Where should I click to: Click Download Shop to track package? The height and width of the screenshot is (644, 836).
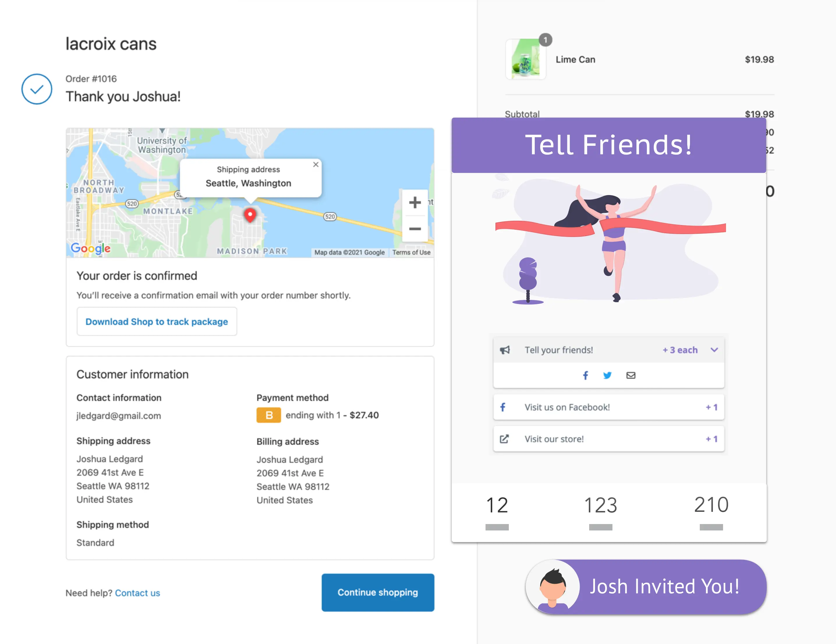[157, 321]
